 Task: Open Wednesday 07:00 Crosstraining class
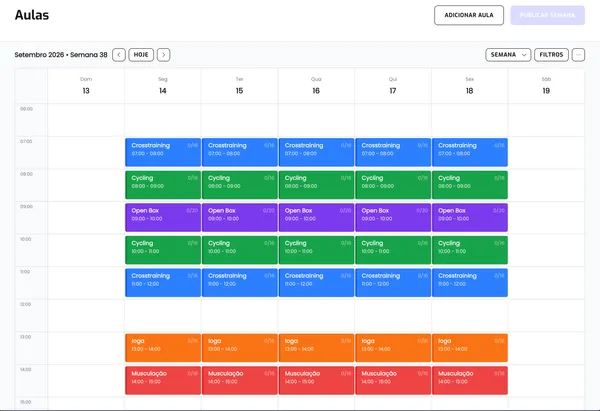pos(316,152)
